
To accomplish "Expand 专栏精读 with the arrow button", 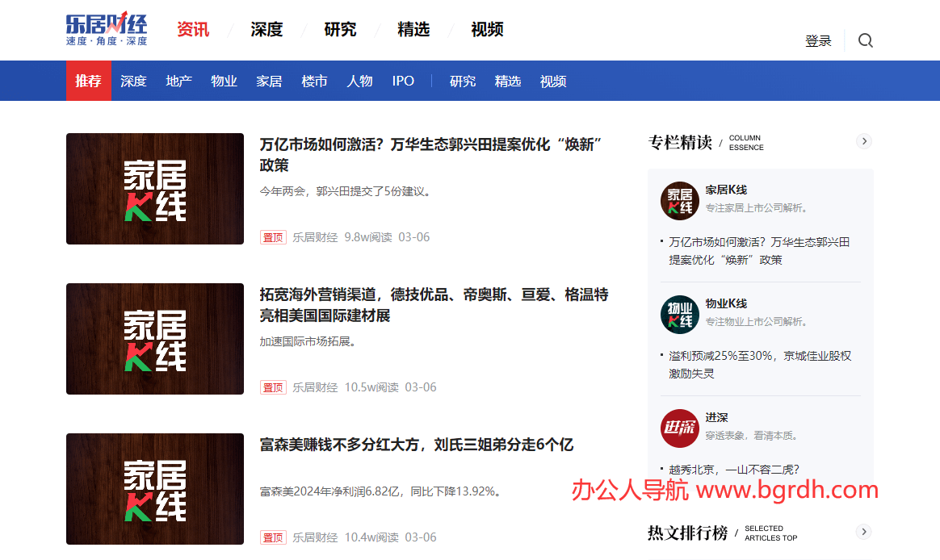I will point(864,141).
